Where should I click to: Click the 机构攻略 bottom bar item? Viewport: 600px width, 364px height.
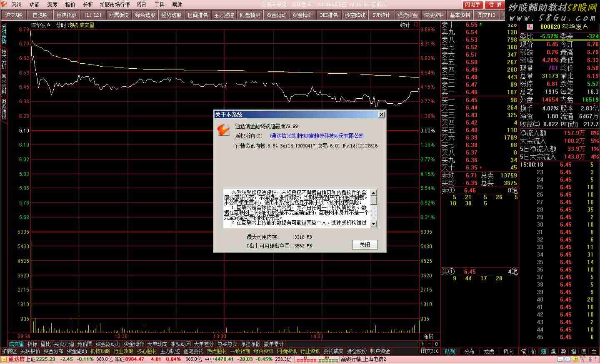pos(100,352)
